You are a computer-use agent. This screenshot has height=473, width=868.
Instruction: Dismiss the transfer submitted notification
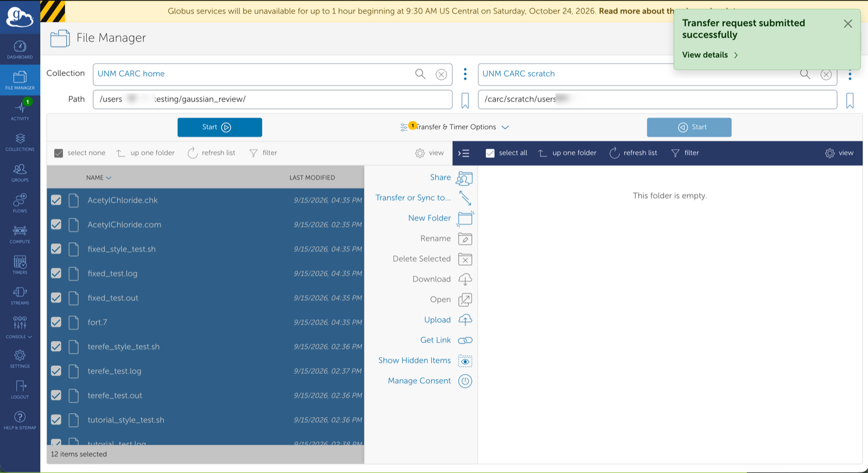848,24
